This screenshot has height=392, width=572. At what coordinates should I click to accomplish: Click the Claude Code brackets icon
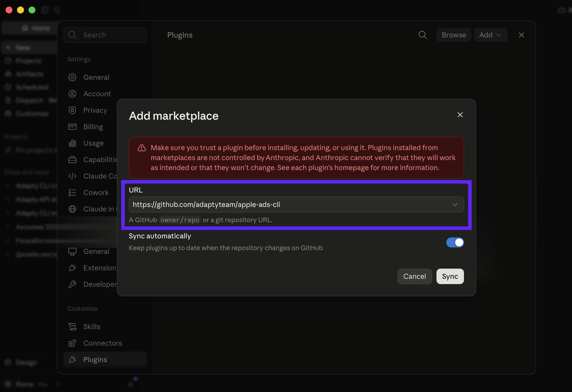(72, 176)
